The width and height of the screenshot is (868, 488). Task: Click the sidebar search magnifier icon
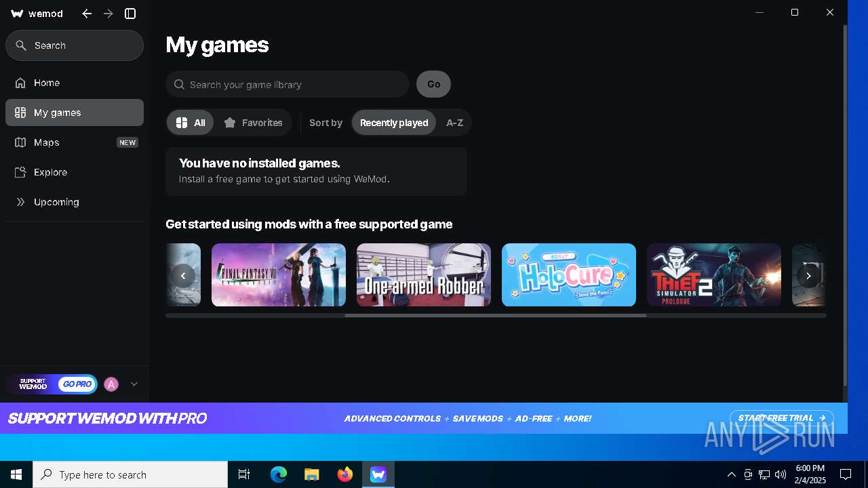(x=21, y=45)
